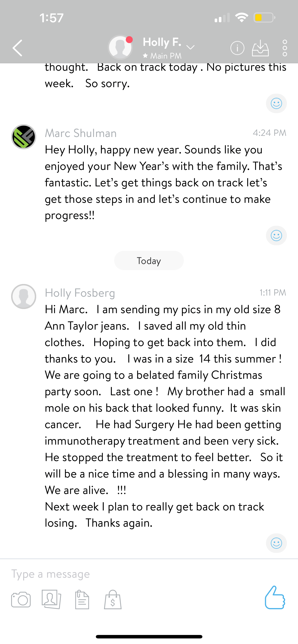Open the conversation info icon
The width and height of the screenshot is (298, 644).
(x=237, y=48)
